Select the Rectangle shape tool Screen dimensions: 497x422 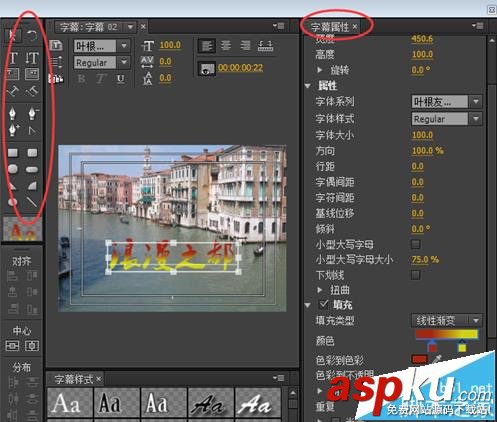tap(13, 153)
